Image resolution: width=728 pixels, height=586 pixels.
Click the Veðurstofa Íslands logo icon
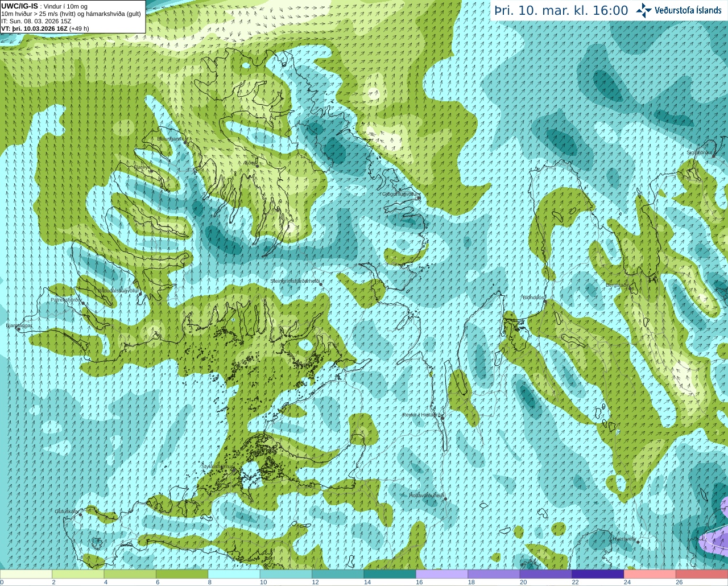pyautogui.click(x=644, y=10)
